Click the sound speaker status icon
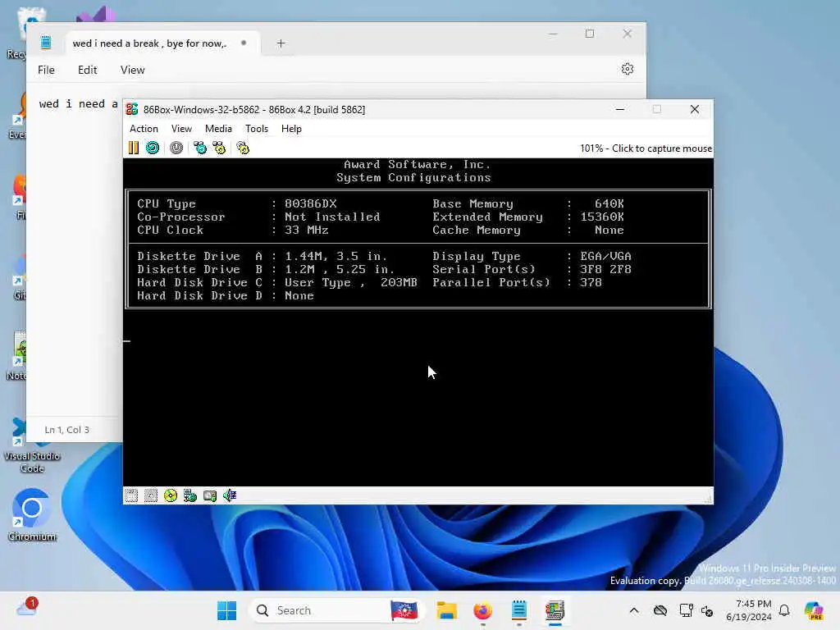 tap(230, 495)
